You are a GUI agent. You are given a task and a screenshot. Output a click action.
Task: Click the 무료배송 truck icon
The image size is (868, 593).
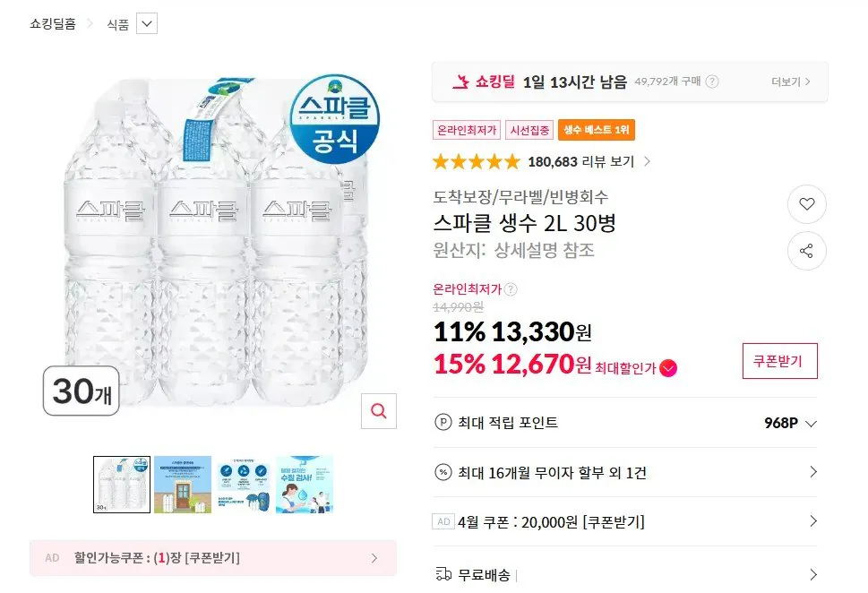(x=443, y=572)
